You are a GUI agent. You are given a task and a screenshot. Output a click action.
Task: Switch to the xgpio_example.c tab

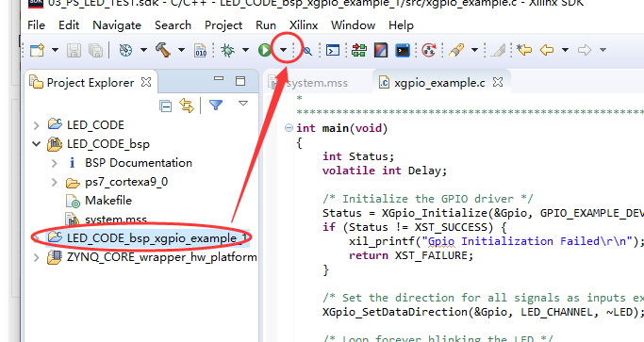(439, 83)
